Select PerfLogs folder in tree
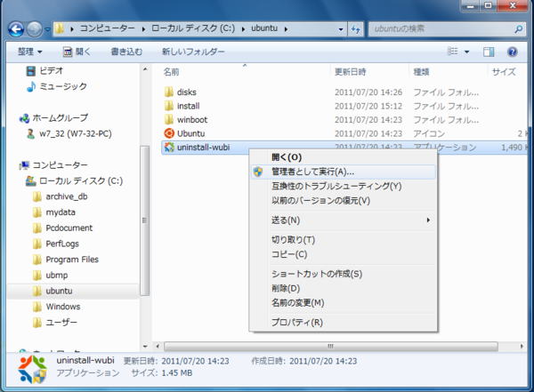This screenshot has height=392, width=534. tap(56, 244)
